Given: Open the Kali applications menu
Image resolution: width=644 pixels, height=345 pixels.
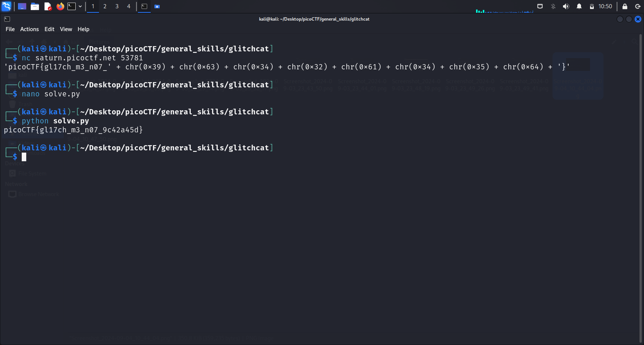Looking at the screenshot, I should 6,6.
